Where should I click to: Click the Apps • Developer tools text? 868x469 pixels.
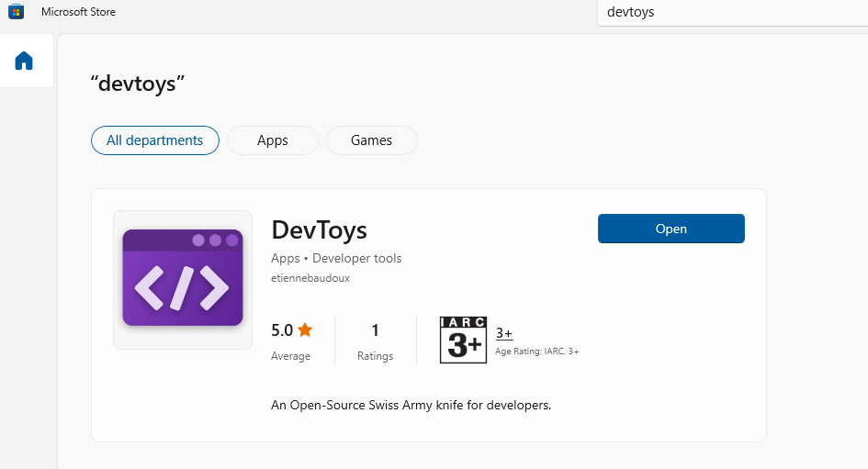pos(336,258)
